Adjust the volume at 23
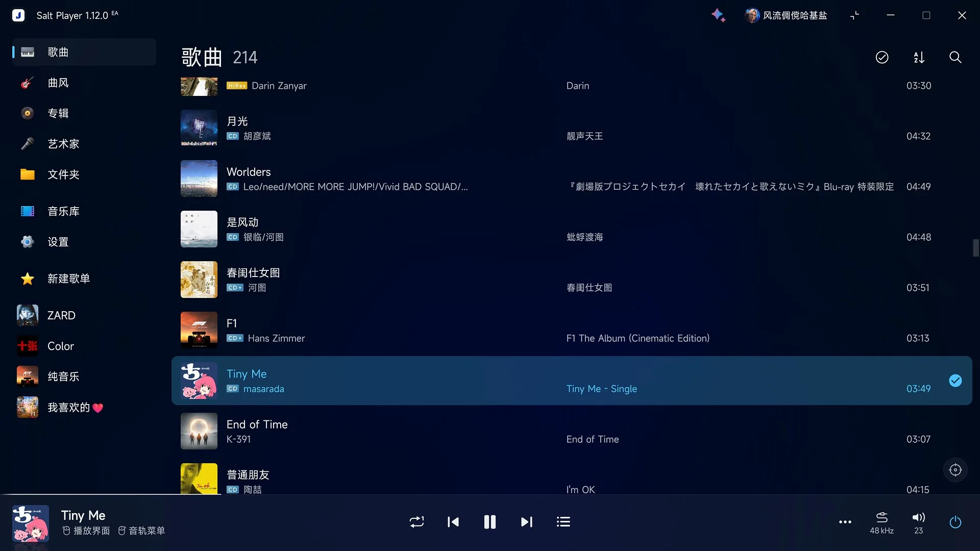Viewport: 980px width, 551px height. point(918,523)
